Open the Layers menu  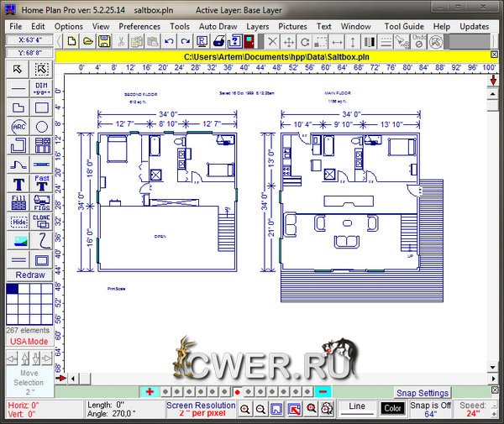[258, 26]
